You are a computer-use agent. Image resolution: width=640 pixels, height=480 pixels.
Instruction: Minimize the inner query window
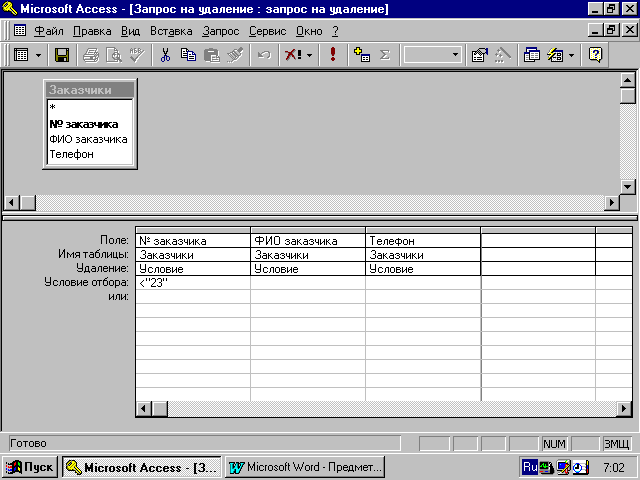point(596,30)
